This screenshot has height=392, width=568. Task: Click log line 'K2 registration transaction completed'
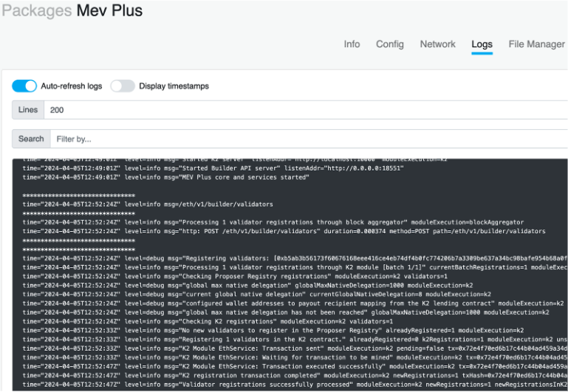click(x=295, y=375)
